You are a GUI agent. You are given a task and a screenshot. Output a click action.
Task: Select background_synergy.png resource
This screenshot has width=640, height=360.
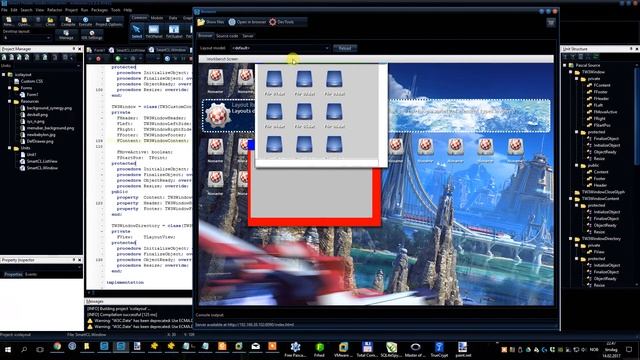click(x=49, y=108)
